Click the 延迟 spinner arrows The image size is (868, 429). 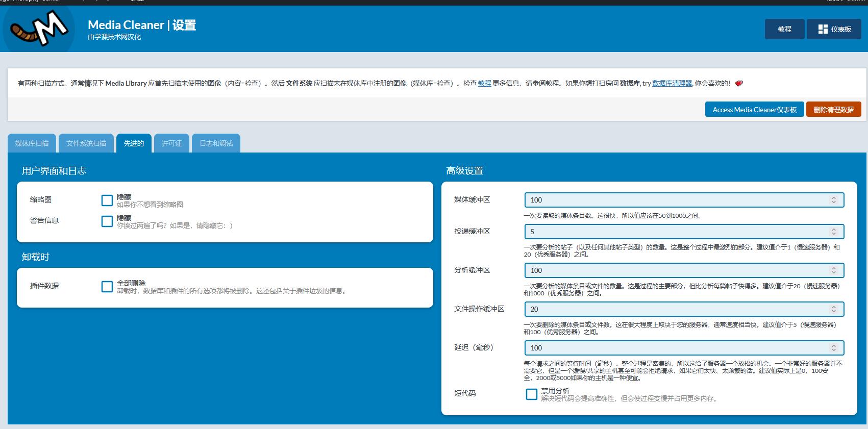click(834, 348)
